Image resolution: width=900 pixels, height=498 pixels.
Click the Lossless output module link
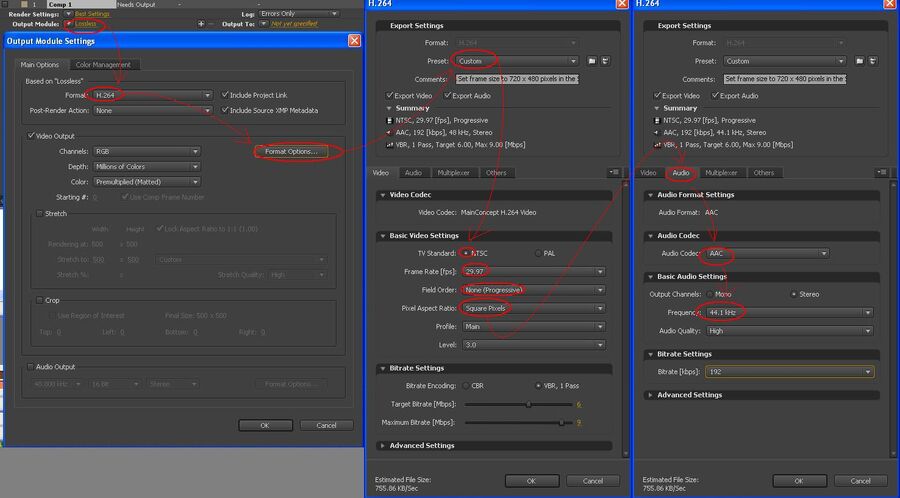pos(86,24)
